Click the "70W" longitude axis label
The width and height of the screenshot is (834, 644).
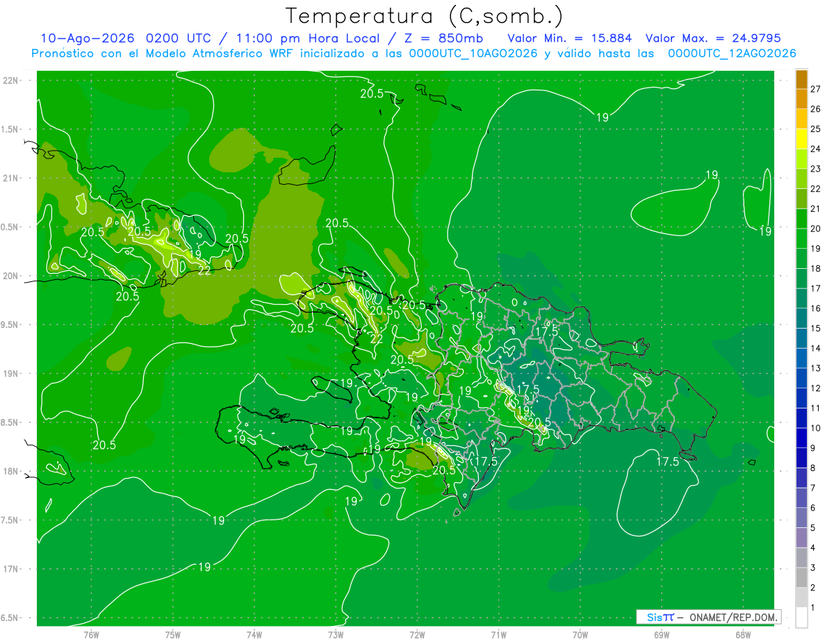pyautogui.click(x=580, y=635)
